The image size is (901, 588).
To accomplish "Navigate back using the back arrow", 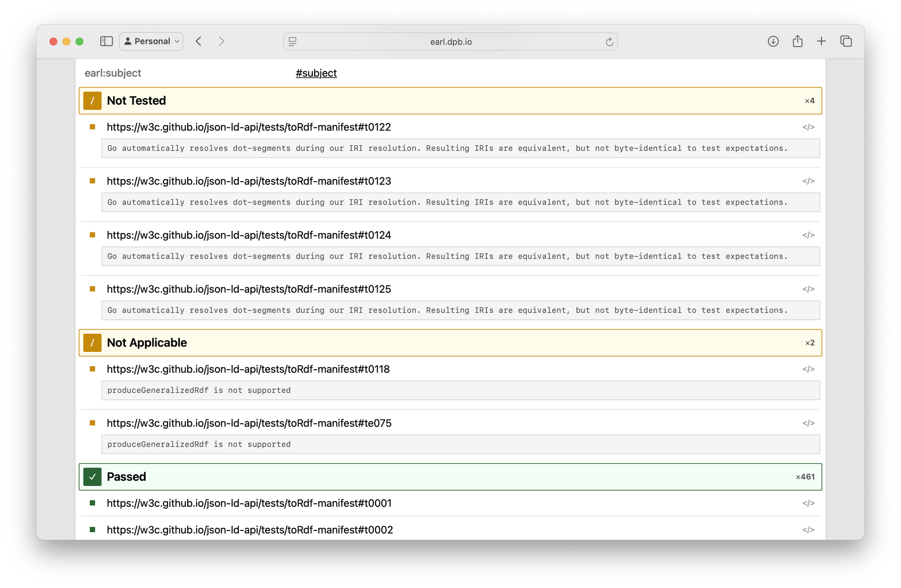I will coord(199,41).
